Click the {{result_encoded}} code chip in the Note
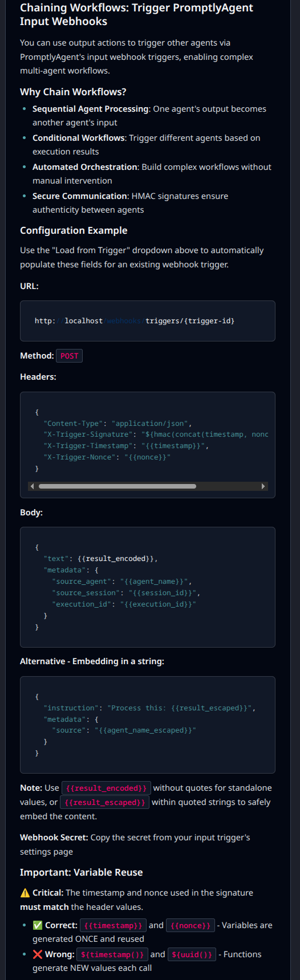Image resolution: width=300 pixels, height=980 pixels. pyautogui.click(x=106, y=788)
